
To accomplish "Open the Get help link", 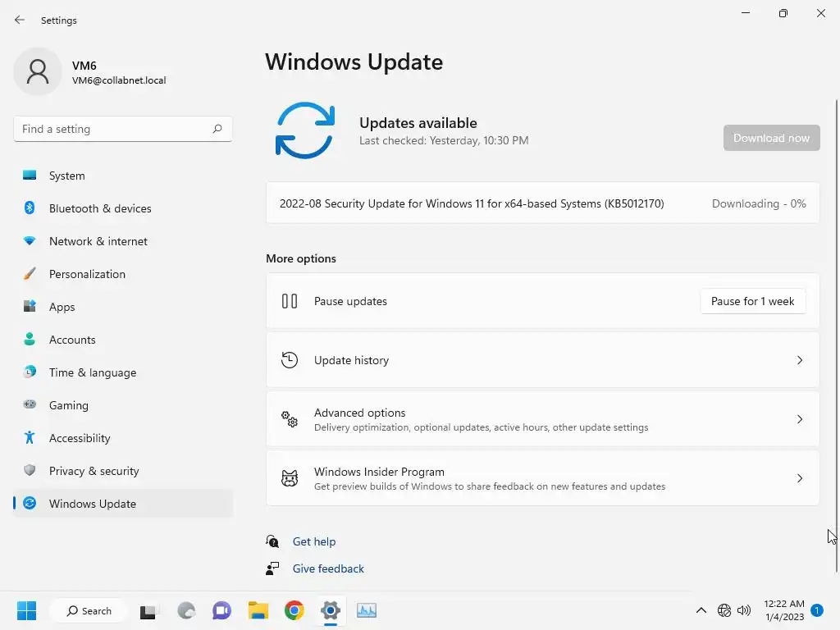I will click(314, 541).
